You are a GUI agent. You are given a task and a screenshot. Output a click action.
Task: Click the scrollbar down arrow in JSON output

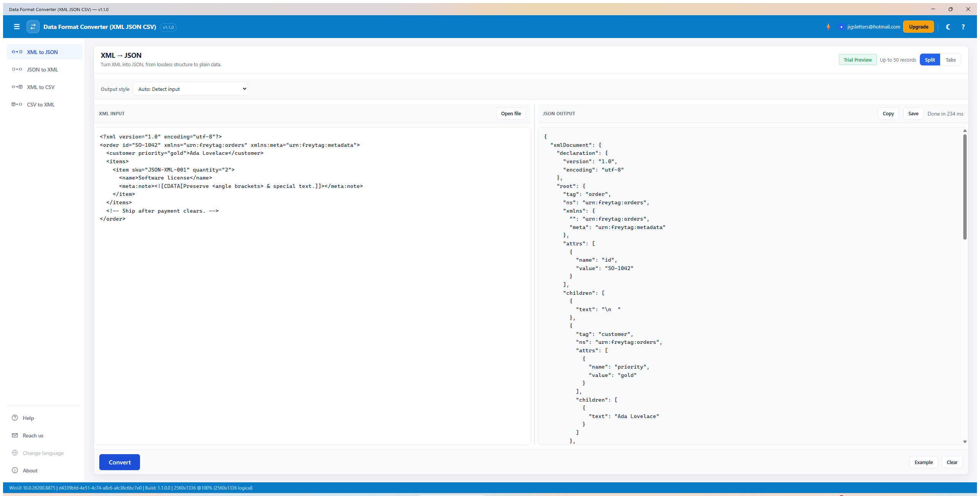965,442
